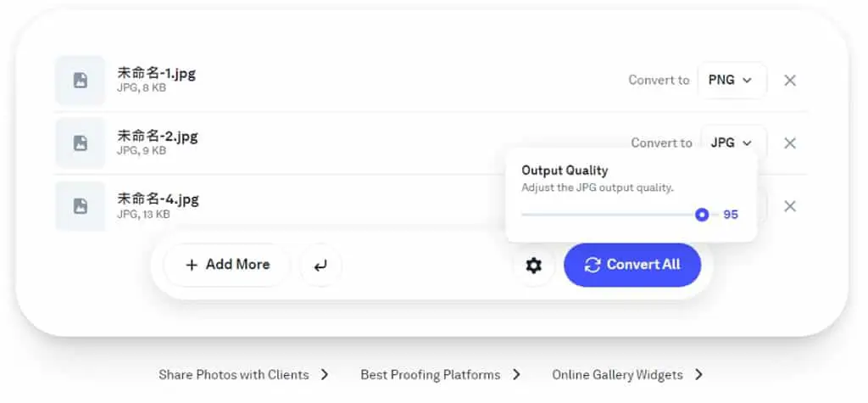Image resolution: width=868 pixels, height=403 pixels.
Task: Start conversion with Convert All
Action: [x=632, y=265]
